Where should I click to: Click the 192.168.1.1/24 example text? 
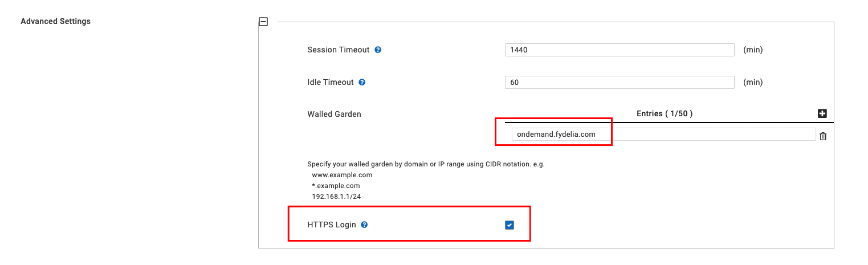click(x=336, y=197)
